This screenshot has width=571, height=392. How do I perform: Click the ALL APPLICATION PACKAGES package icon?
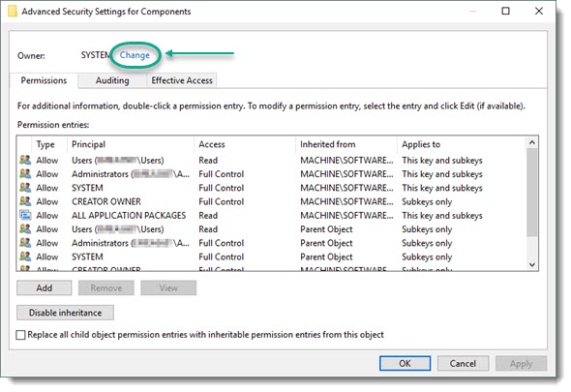pos(25,215)
